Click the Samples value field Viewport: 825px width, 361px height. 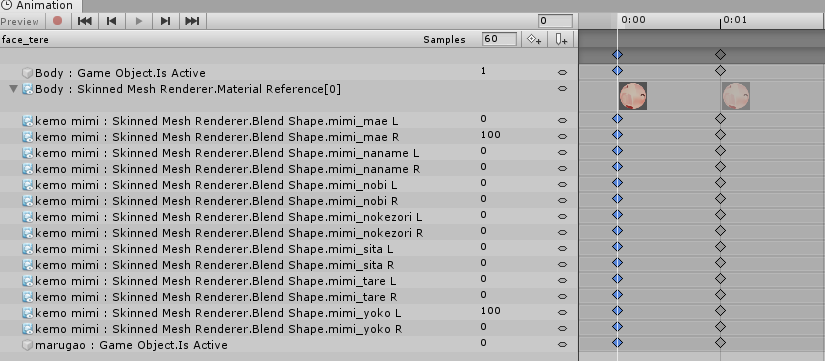pyautogui.click(x=499, y=39)
